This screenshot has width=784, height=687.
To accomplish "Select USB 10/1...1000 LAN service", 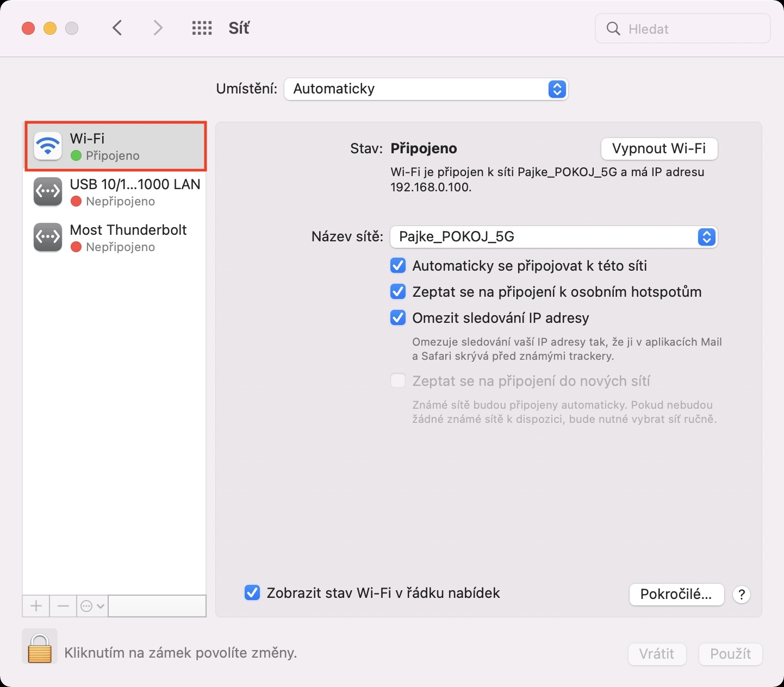I will point(115,192).
